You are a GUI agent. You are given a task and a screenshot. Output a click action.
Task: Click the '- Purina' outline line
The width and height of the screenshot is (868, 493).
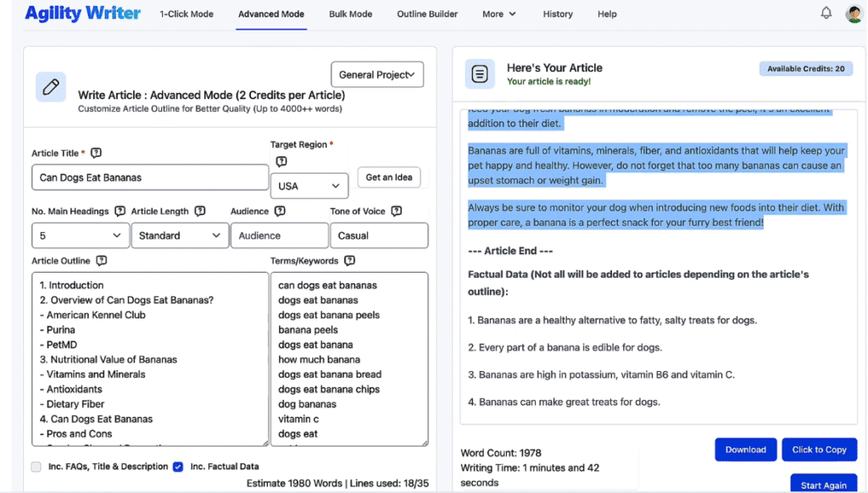coord(57,330)
